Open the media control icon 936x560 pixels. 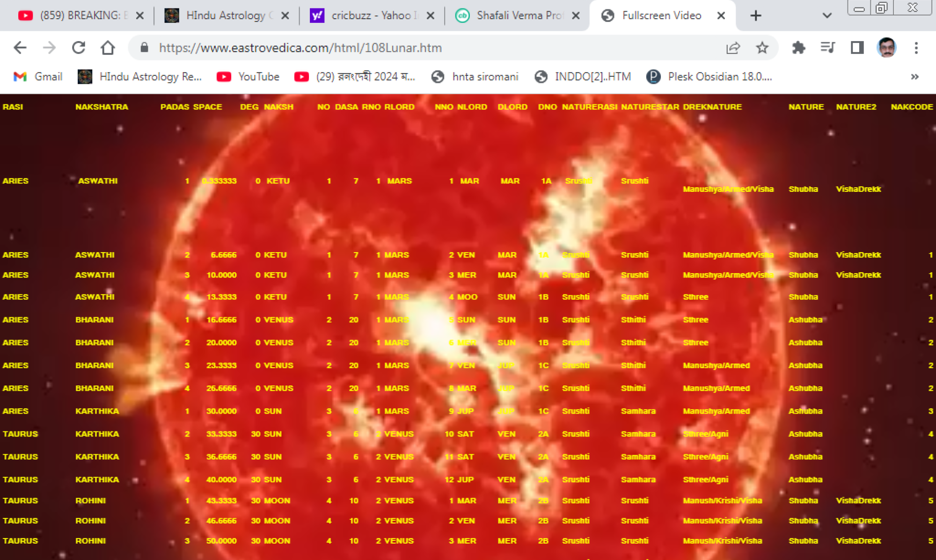pos(827,48)
